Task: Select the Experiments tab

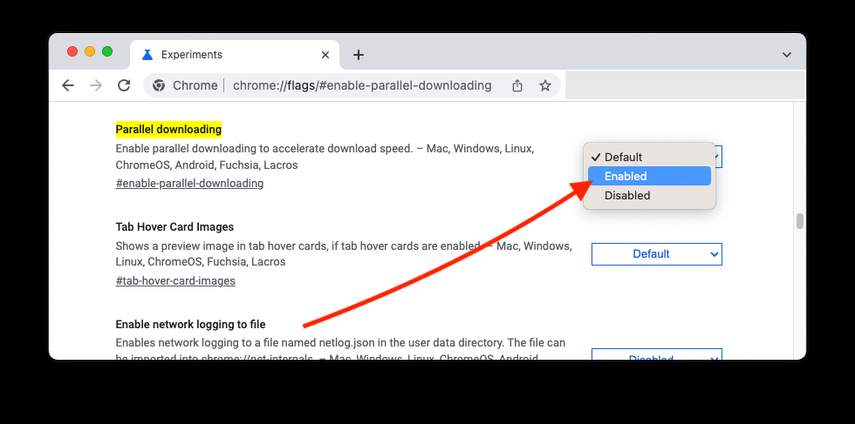Action: click(235, 54)
